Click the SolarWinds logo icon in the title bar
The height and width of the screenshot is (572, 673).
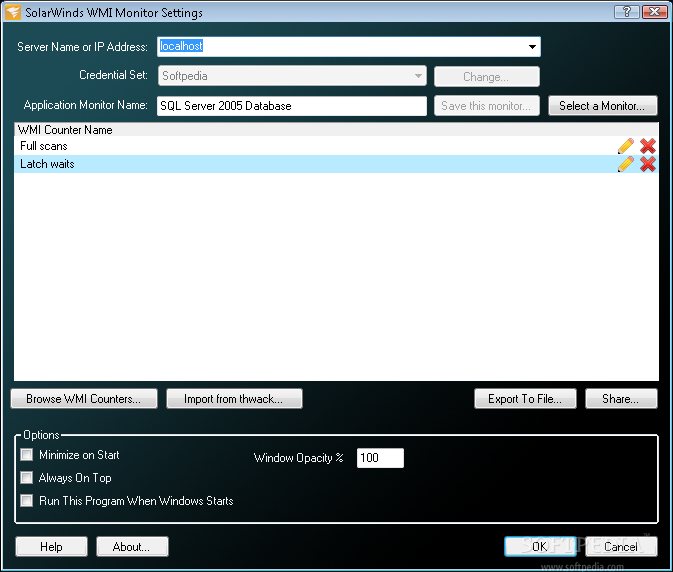coord(12,12)
